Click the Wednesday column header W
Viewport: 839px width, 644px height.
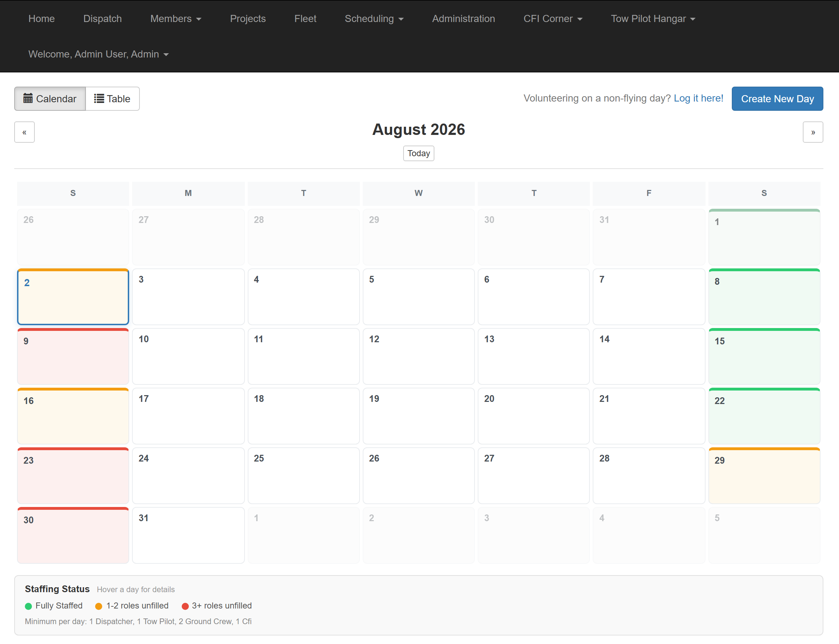418,193
